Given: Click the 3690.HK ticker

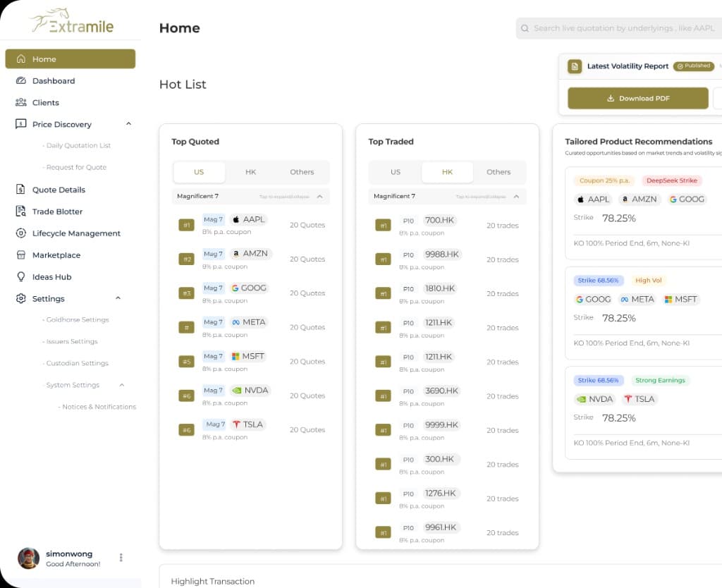Looking at the screenshot, I should [441, 391].
